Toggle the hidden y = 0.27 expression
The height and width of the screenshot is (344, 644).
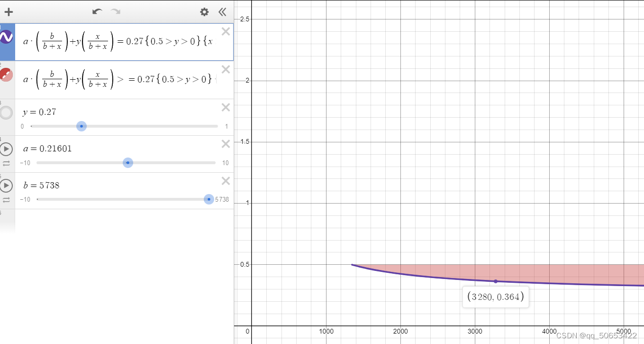6,112
